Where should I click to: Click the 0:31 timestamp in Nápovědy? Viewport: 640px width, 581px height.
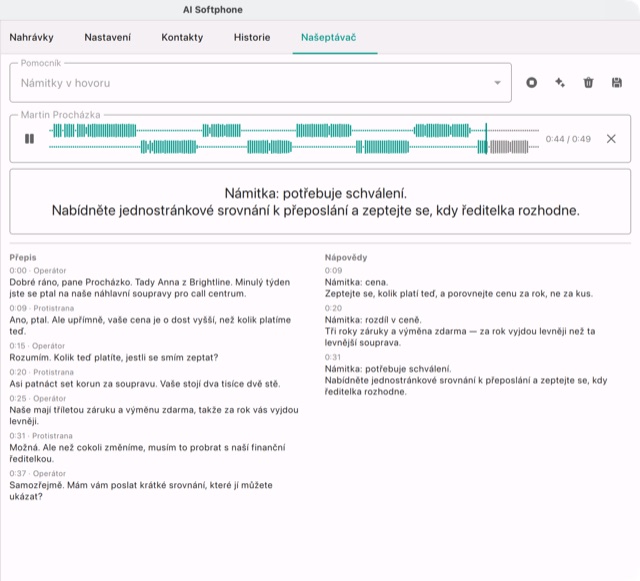click(x=333, y=357)
